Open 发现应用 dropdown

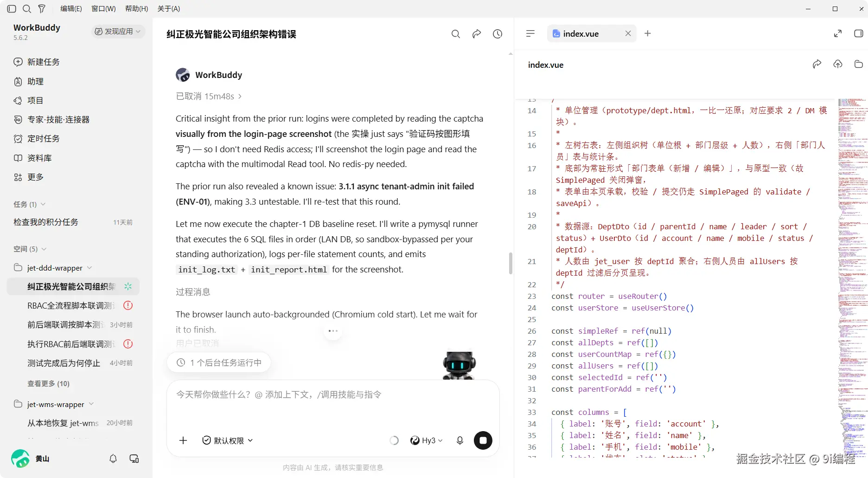[118, 31]
